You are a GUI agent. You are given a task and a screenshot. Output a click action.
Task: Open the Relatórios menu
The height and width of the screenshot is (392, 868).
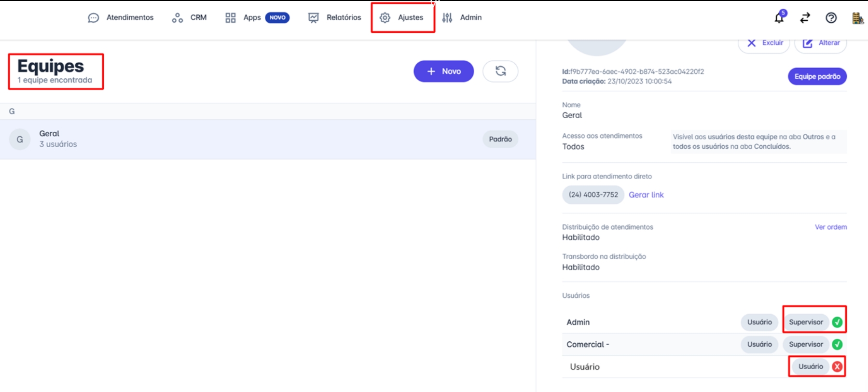point(335,18)
